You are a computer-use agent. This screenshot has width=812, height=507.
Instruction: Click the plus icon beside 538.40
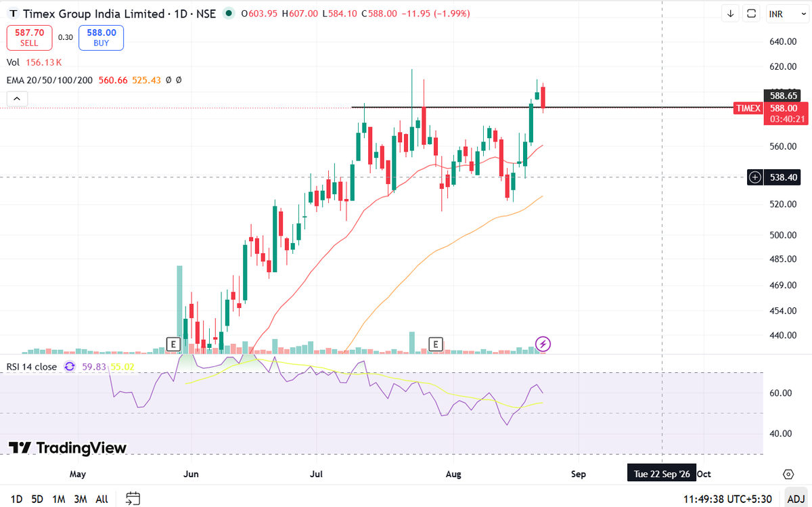[x=755, y=177]
